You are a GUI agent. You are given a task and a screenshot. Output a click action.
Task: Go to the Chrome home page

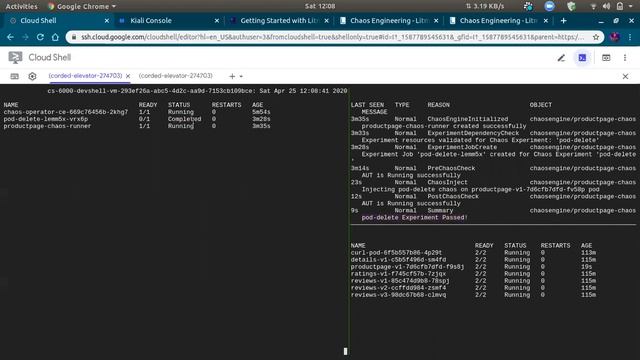point(55,37)
